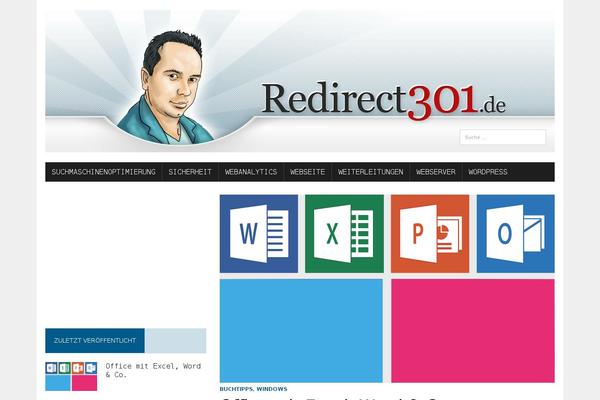Open the Webserver category
Viewport: 600px width, 400px height.
click(436, 172)
